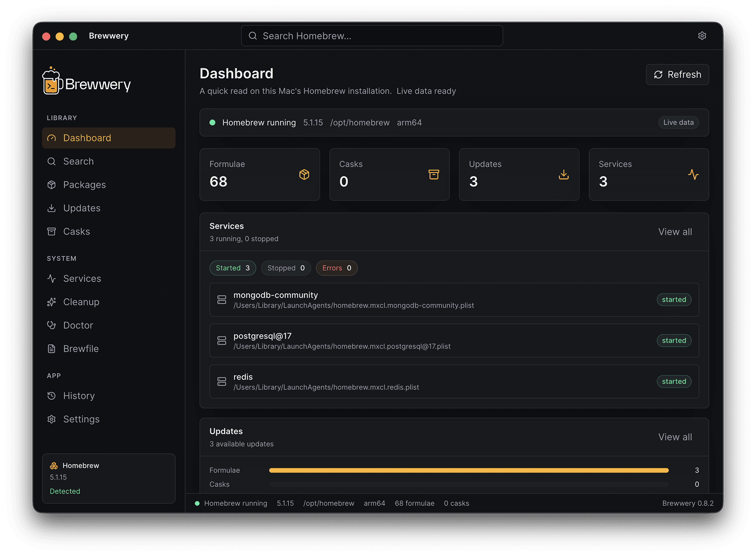
Task: Select Updates in the sidebar
Action: pyautogui.click(x=109, y=208)
